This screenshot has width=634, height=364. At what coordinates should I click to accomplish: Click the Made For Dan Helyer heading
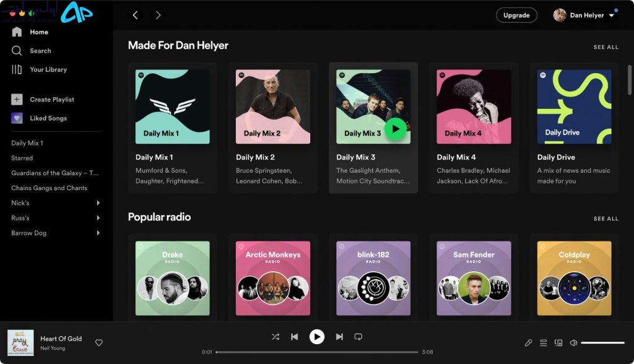[x=178, y=45]
